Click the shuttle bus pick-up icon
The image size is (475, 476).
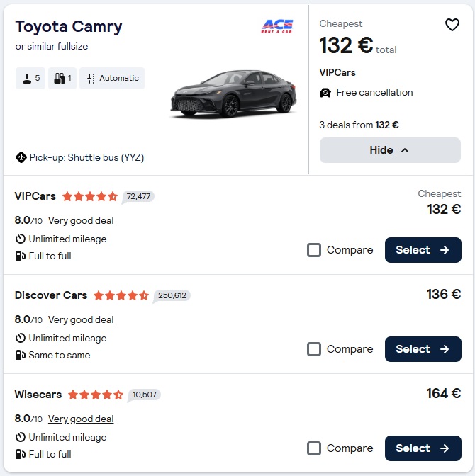coord(21,157)
